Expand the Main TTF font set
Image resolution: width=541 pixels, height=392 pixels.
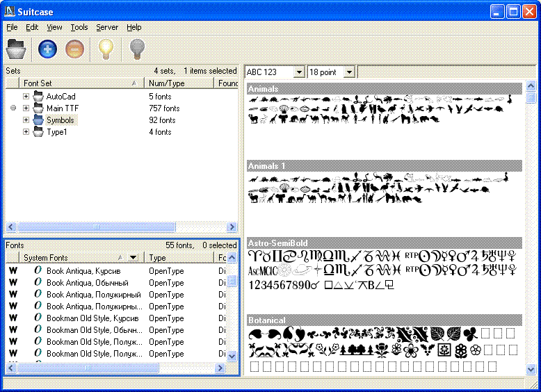click(x=26, y=108)
